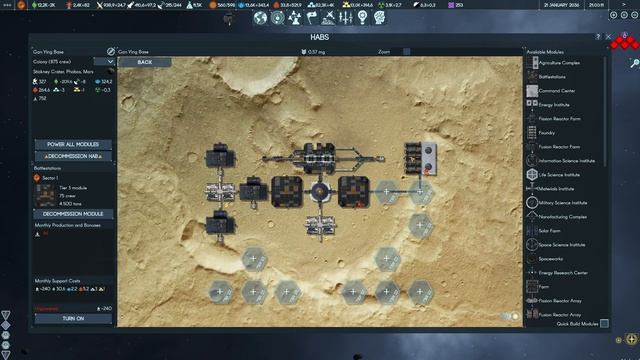Click the help question mark icon
This screenshot has height=360, width=640.
(598, 37)
